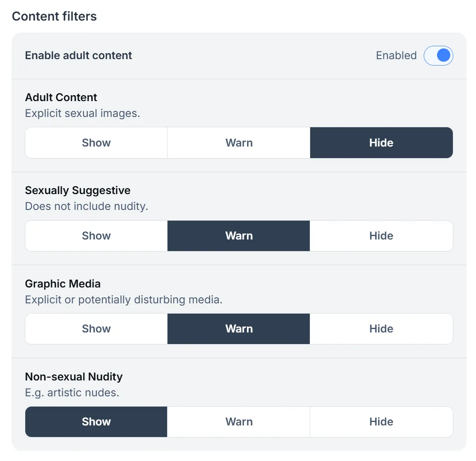The image size is (476, 461).
Task: Keep Adult Content hidden by clicking Hide
Action: (x=381, y=143)
